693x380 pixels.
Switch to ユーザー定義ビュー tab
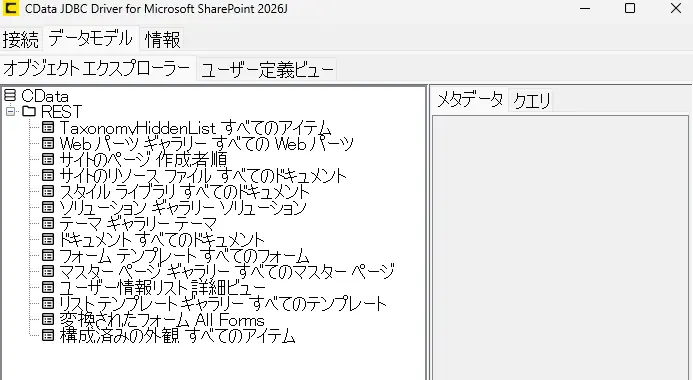267,70
